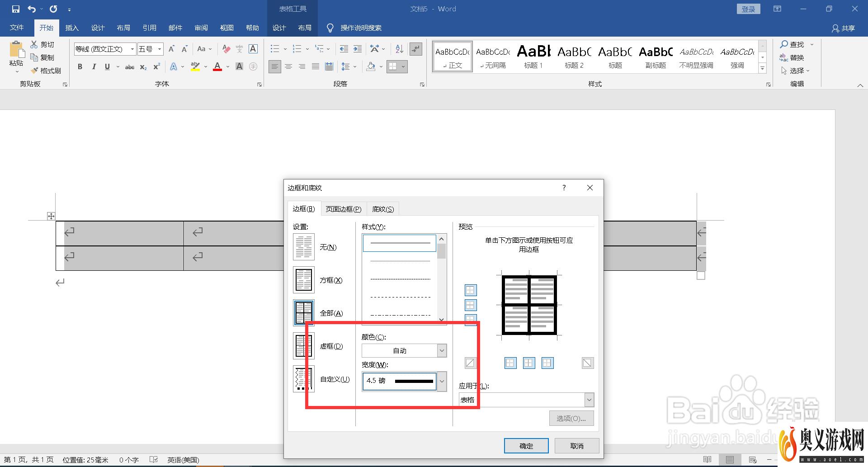Switch to 底纹 tab in dialog
The width and height of the screenshot is (868, 467).
[x=383, y=209]
